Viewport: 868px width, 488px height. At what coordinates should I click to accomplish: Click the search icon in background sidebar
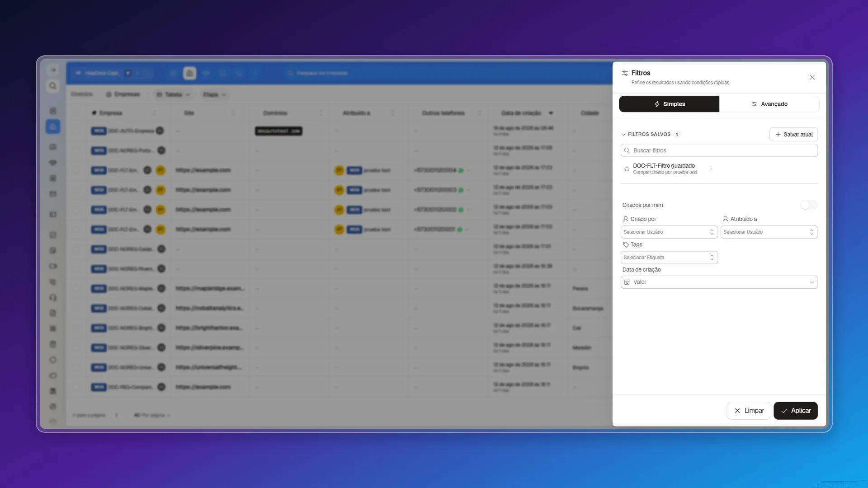tap(53, 86)
